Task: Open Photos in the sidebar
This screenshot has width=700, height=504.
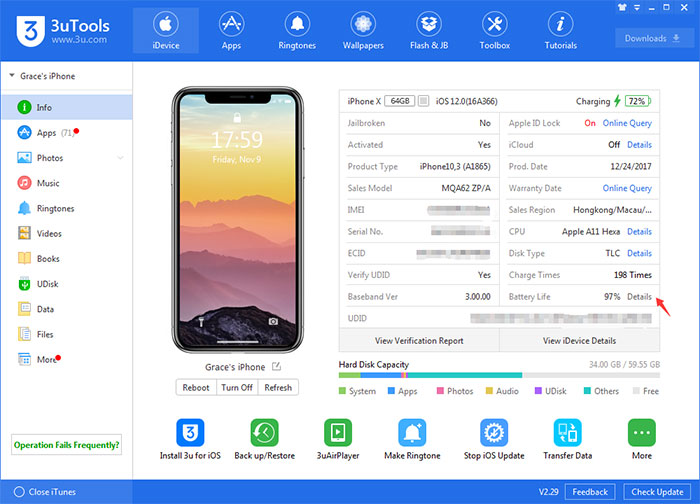Action: pyautogui.click(x=67, y=158)
